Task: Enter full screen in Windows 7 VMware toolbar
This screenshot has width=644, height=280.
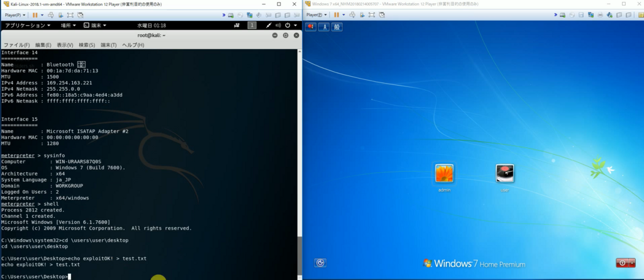Action: [x=372, y=15]
